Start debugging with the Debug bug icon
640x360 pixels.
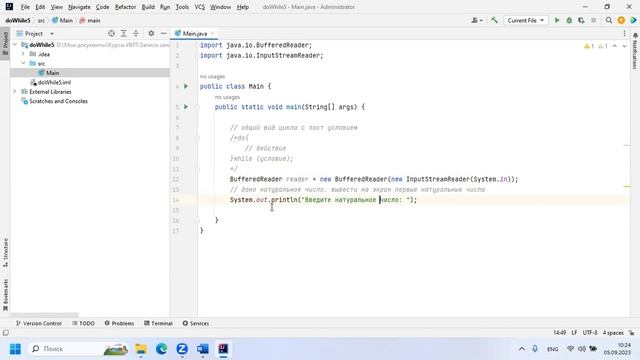click(569, 20)
